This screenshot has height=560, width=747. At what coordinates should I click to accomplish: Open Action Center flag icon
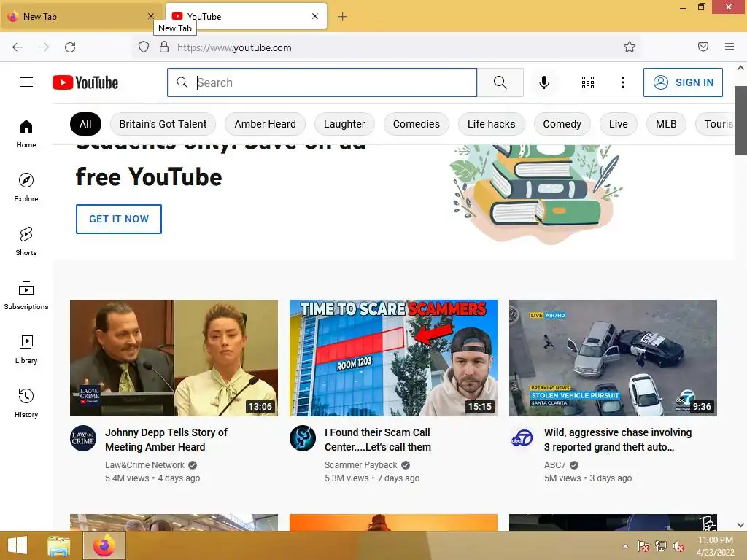coord(643,546)
